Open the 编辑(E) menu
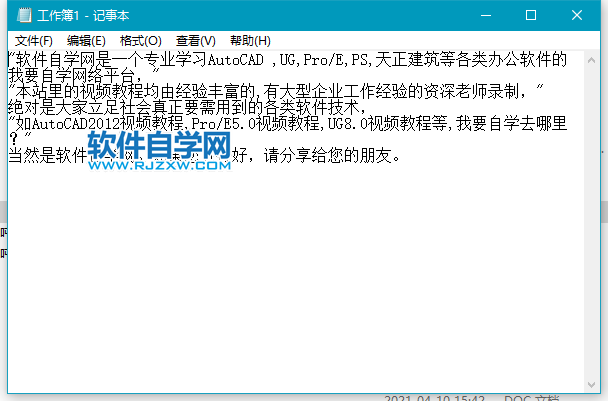Screen dimensions: 608x401 (86, 41)
